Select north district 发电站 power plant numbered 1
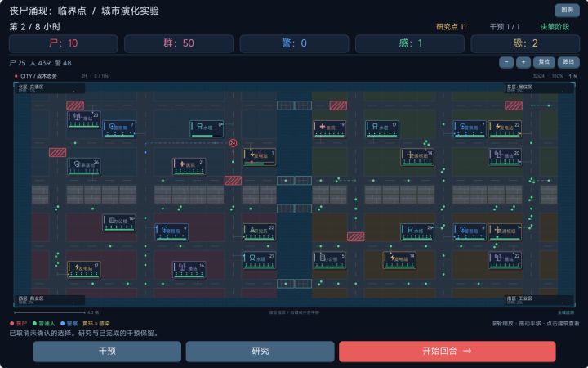The image size is (588, 368). pyautogui.click(x=259, y=157)
